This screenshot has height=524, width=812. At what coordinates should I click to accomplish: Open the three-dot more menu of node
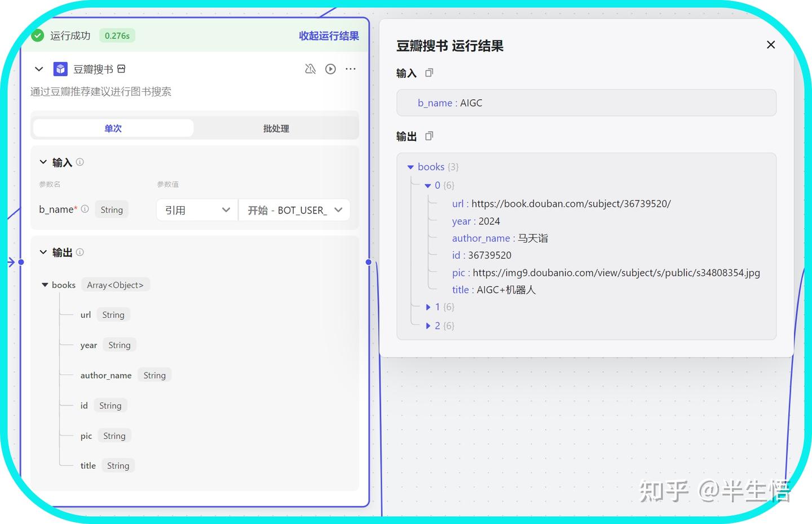pyautogui.click(x=351, y=69)
